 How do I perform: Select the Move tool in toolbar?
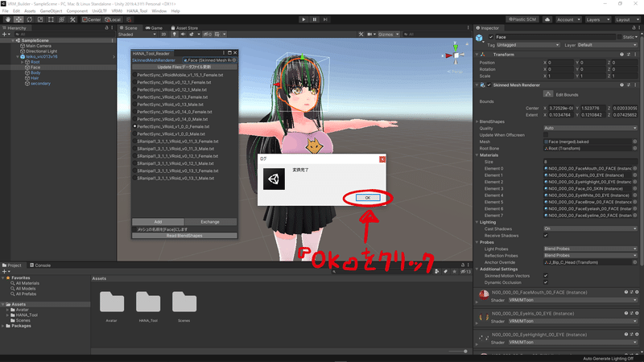click(19, 19)
